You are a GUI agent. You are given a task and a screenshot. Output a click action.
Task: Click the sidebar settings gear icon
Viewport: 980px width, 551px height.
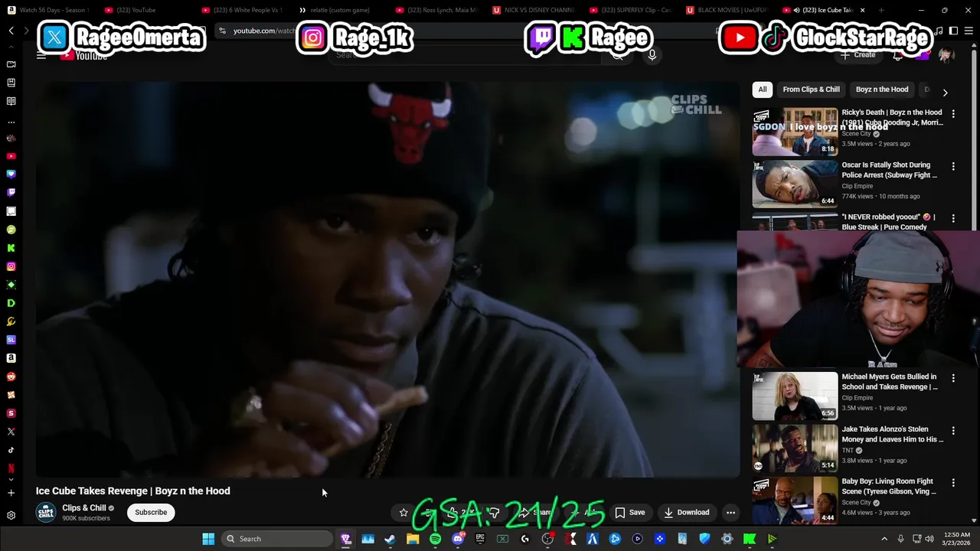11,516
